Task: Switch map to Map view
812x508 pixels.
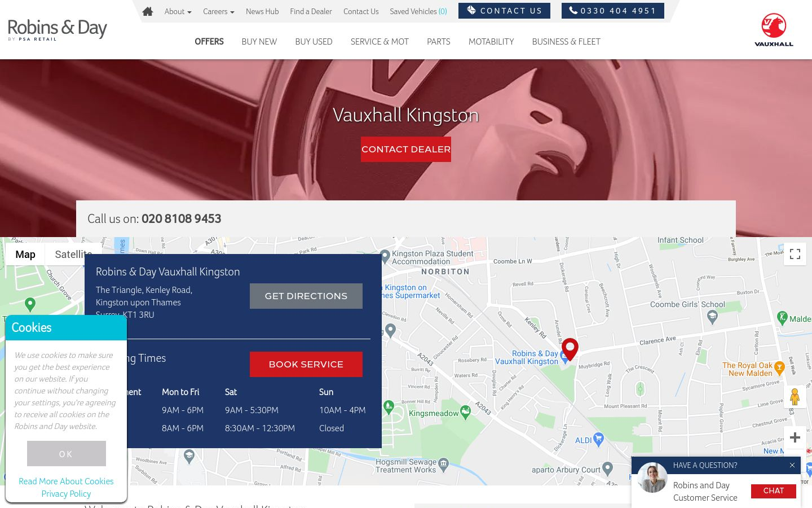Action: pyautogui.click(x=25, y=254)
